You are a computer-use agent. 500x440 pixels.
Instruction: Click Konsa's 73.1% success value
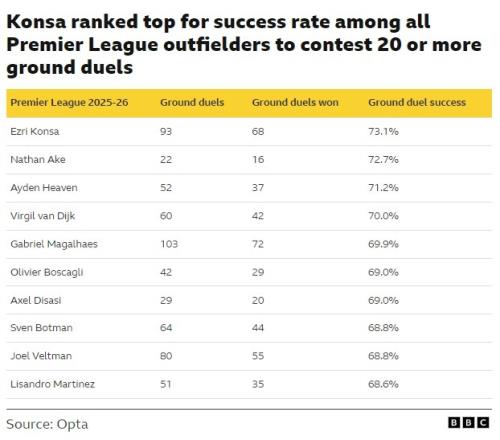pyautogui.click(x=383, y=131)
